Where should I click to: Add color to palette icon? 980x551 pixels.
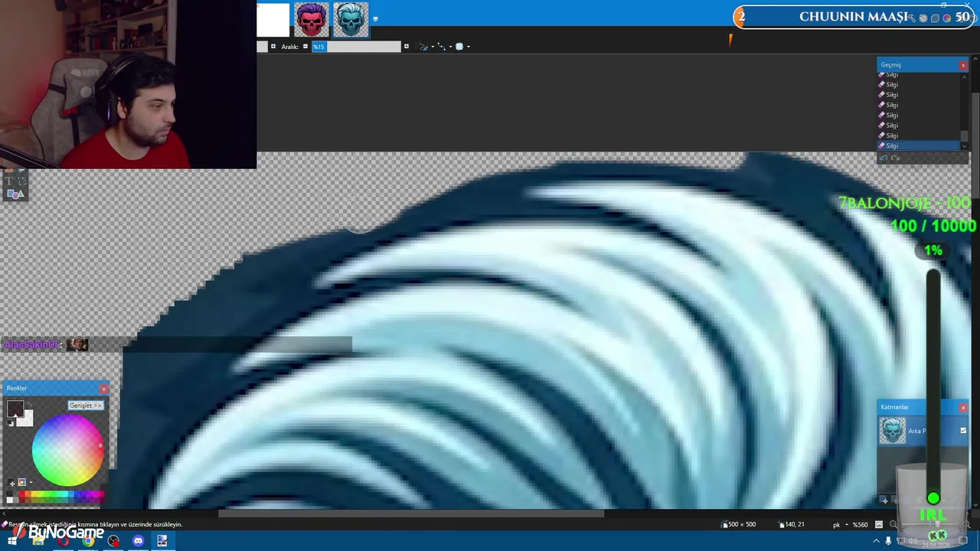click(x=11, y=483)
